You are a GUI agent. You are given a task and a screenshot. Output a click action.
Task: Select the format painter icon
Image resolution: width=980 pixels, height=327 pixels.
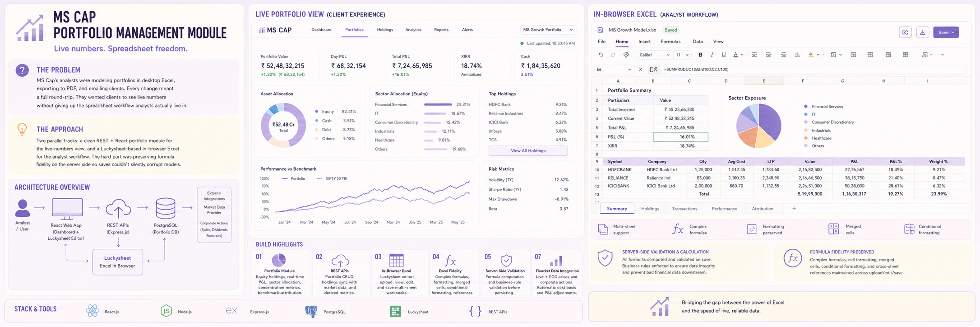click(626, 55)
